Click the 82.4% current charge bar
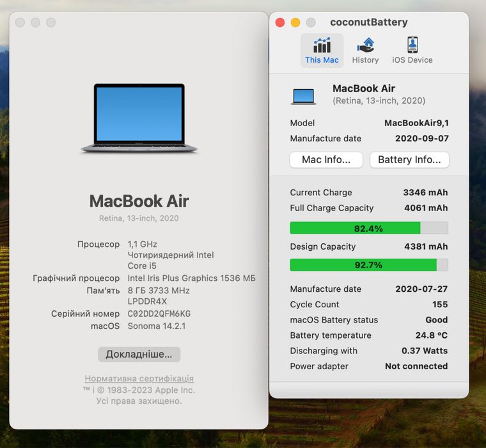Viewport: 486px width, 448px height. 369,228
